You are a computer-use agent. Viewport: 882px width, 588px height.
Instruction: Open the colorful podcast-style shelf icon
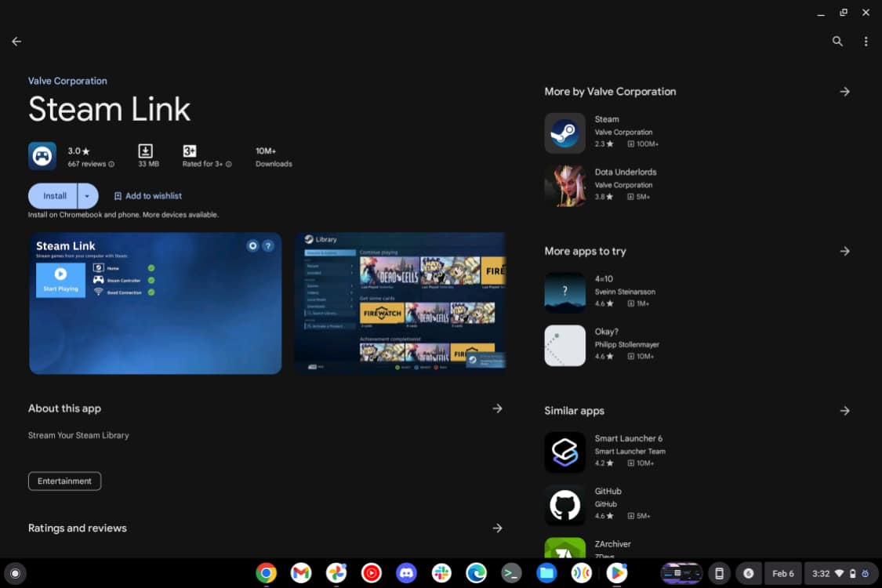click(x=582, y=573)
